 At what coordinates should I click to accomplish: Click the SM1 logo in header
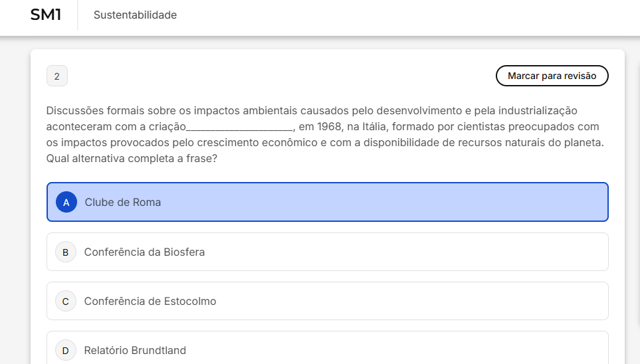click(x=46, y=15)
